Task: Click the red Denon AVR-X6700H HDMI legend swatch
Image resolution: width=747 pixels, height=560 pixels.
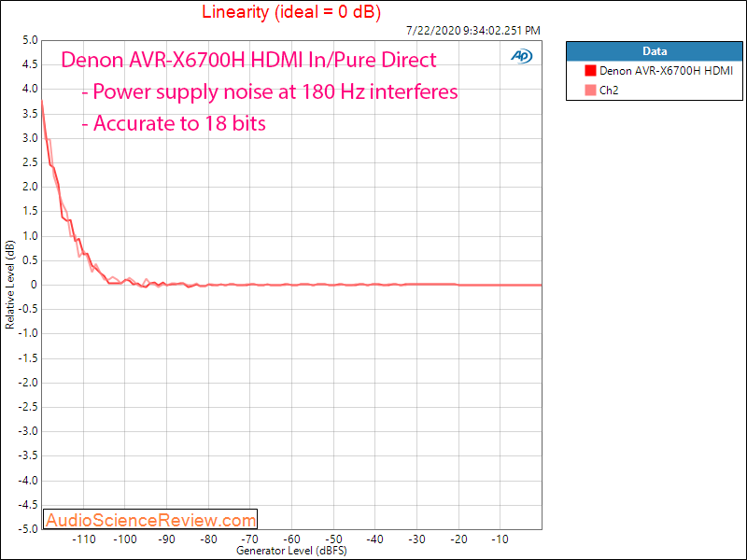Action: (590, 71)
